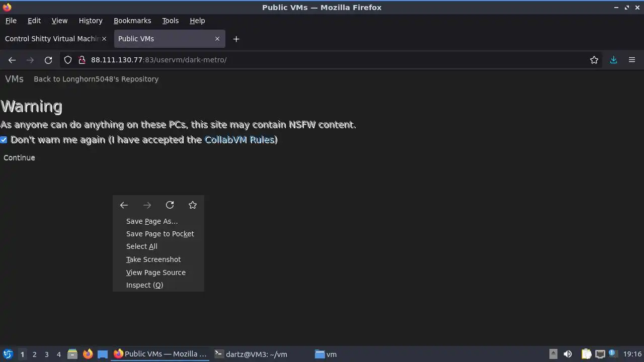Screen dimensions: 644x362
Task: Open the History menu
Action: pyautogui.click(x=91, y=21)
